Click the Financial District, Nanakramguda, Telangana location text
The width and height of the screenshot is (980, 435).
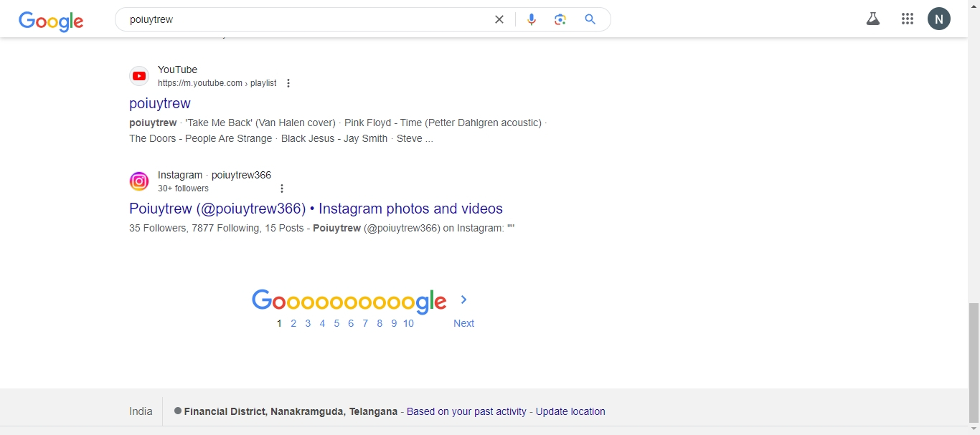291,411
